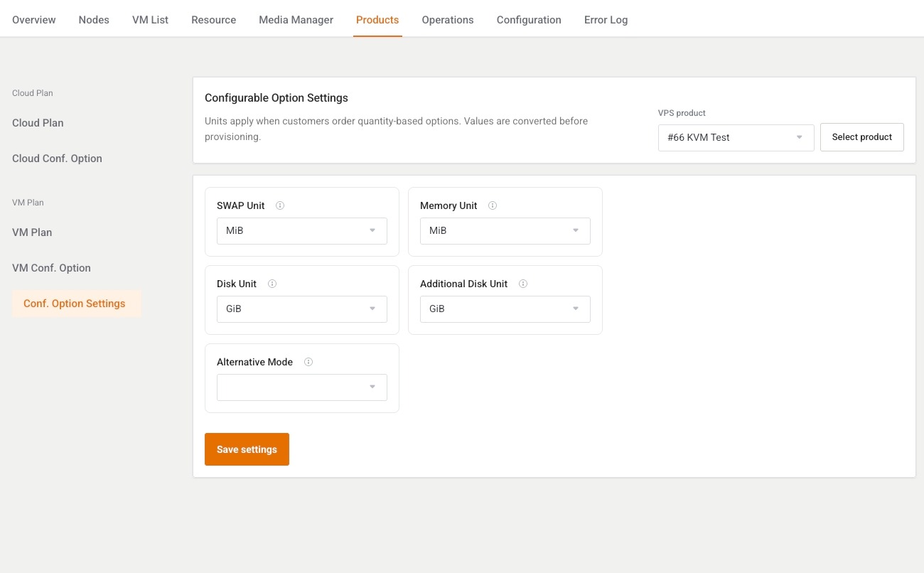Open the Memory Unit dropdown
This screenshot has width=924, height=573.
point(505,231)
